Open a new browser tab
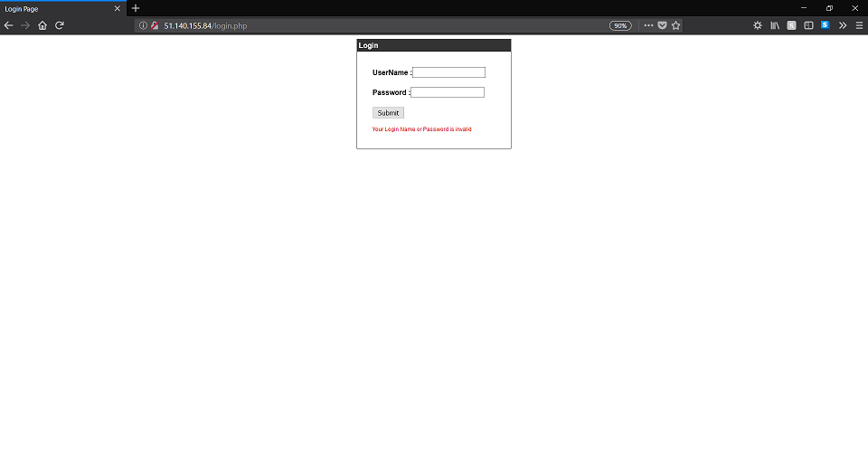Screen dimensions: 868x466 (136, 8)
